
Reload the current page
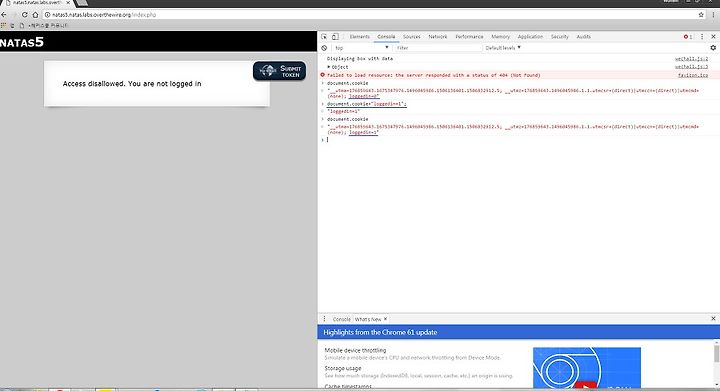pyautogui.click(x=25, y=15)
